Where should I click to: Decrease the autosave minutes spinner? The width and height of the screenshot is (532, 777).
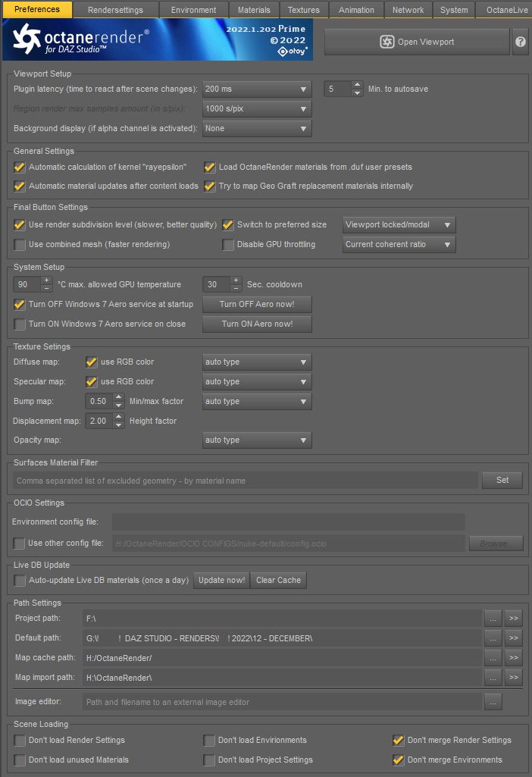click(x=357, y=93)
